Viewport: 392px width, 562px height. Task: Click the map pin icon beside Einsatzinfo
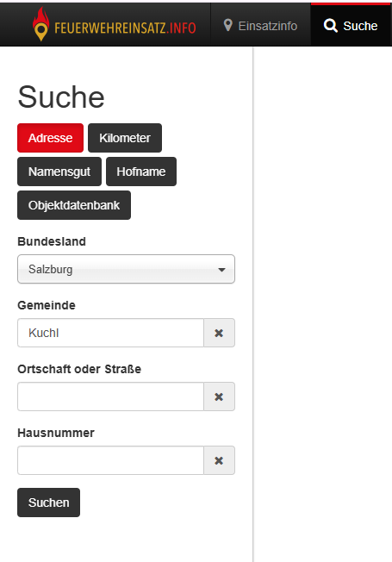click(228, 26)
